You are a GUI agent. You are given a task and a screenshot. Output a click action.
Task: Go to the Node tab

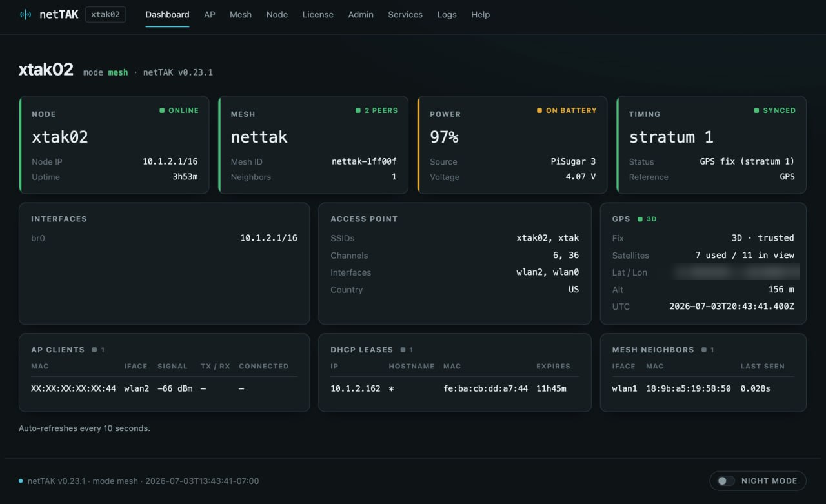click(277, 14)
